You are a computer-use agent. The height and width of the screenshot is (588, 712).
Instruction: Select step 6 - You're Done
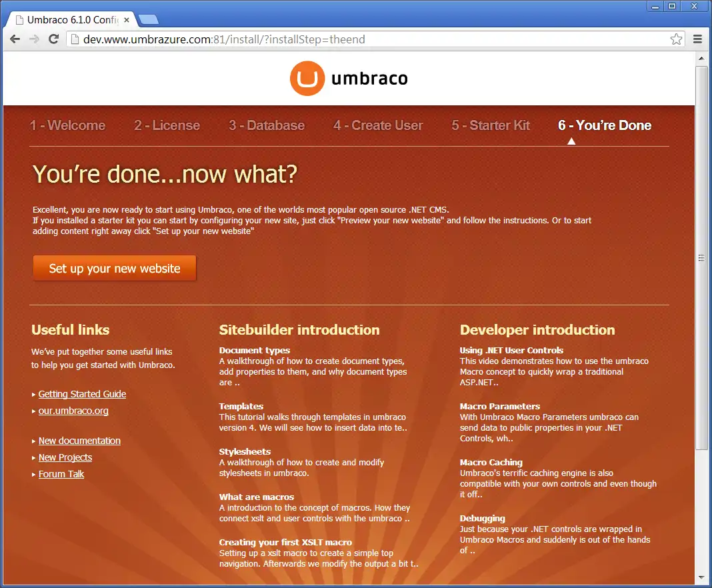pos(605,125)
